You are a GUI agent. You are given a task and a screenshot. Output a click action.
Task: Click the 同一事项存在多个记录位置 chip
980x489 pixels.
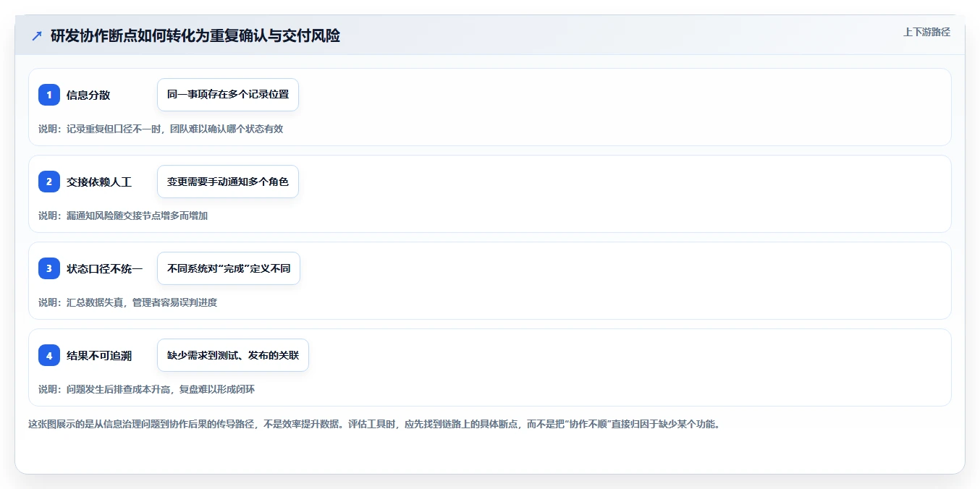228,95
